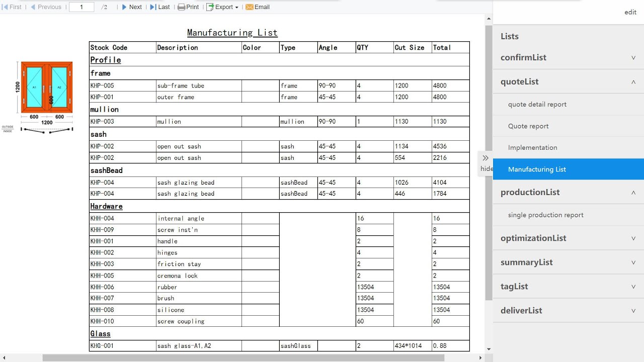
Task: Open single production report
Action: coord(569,215)
